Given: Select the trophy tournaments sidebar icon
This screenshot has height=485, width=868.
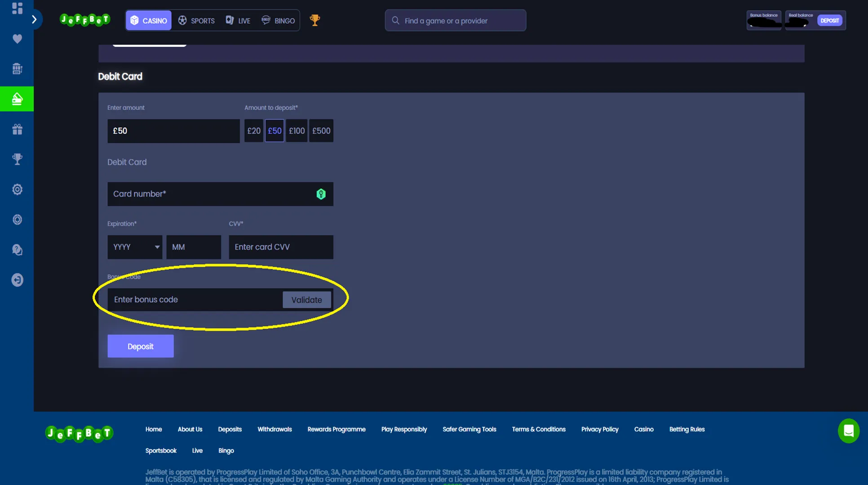Looking at the screenshot, I should 17,159.
